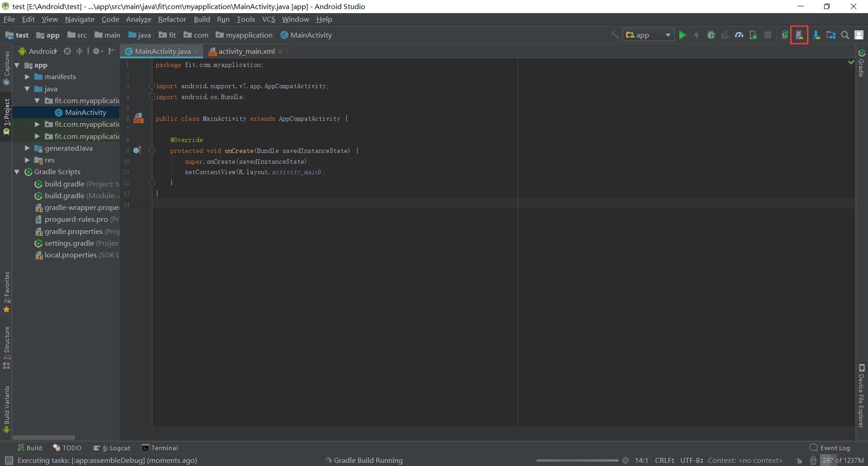Fold the onCreate method at line 9
This screenshot has height=466, width=868.
point(152,151)
